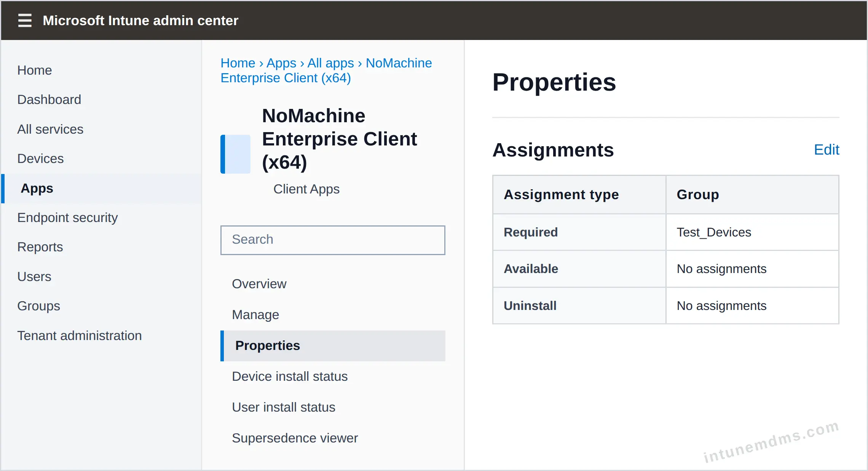Click the All apps breadcrumb link
Image resolution: width=868 pixels, height=471 pixels.
tap(331, 63)
